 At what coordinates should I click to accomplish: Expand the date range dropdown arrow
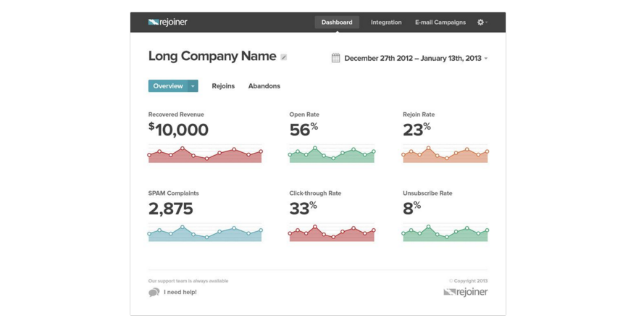click(486, 59)
